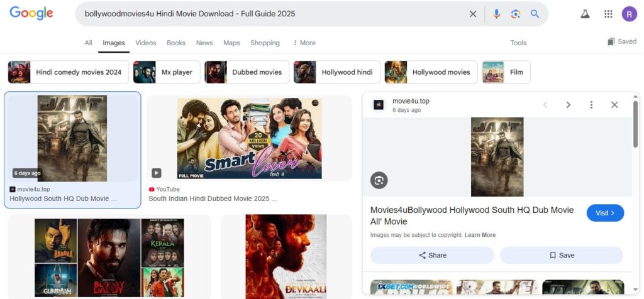The image size is (644, 299).
Task: Switch to the Shopping tab
Action: click(265, 43)
